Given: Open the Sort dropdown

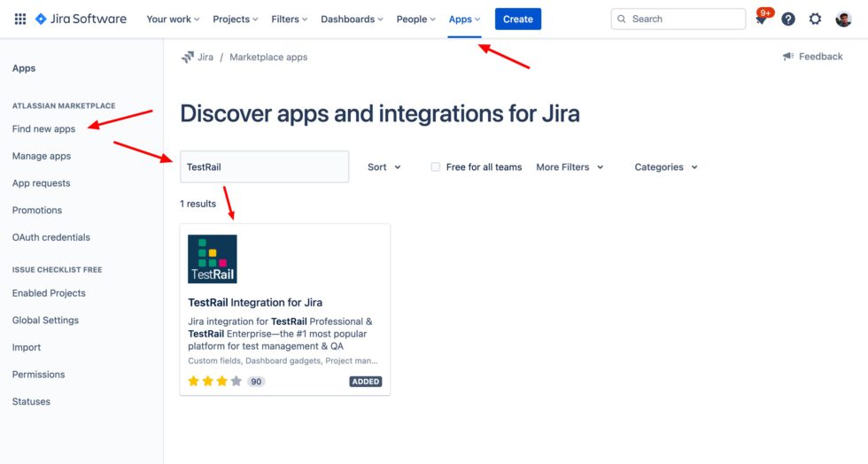Looking at the screenshot, I should tap(384, 167).
